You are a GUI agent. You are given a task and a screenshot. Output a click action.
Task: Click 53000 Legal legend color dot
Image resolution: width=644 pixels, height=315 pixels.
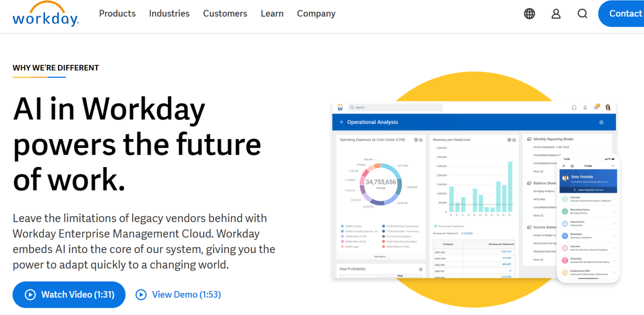343,247
